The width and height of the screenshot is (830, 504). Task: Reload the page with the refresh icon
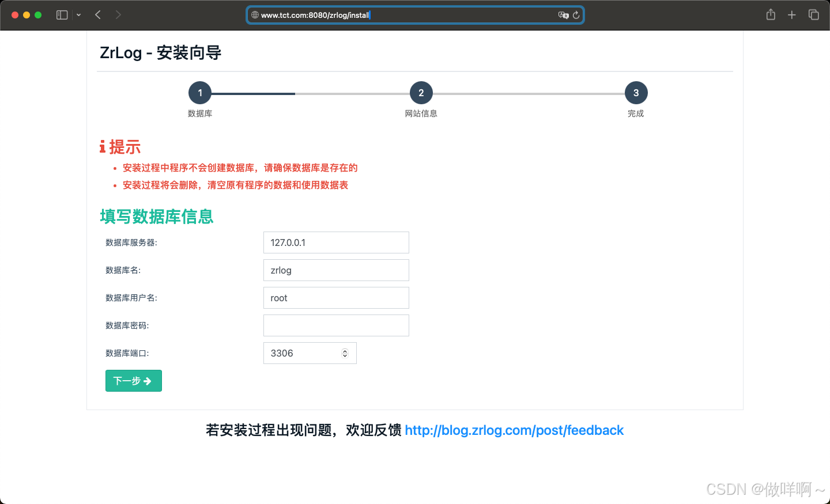pos(576,15)
